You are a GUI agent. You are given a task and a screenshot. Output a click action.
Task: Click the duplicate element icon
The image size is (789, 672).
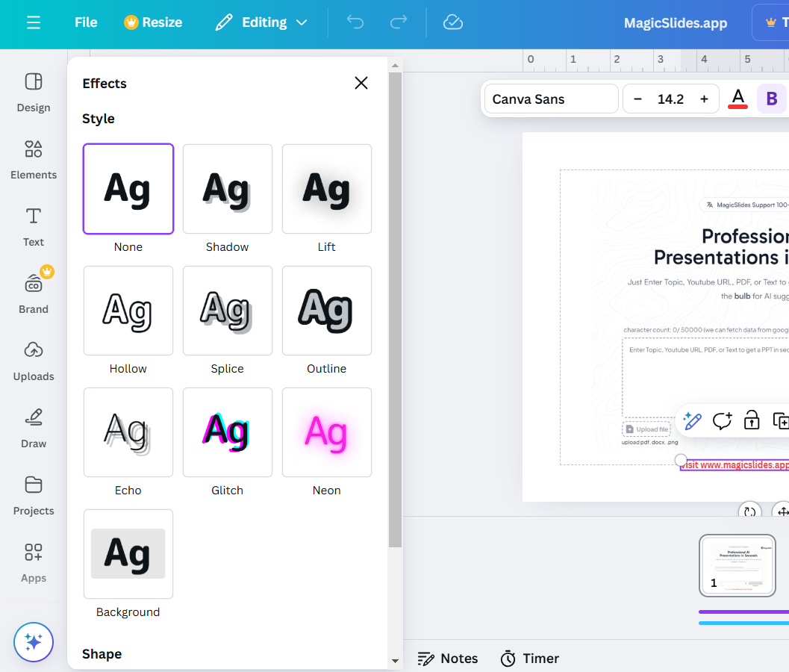click(x=781, y=420)
